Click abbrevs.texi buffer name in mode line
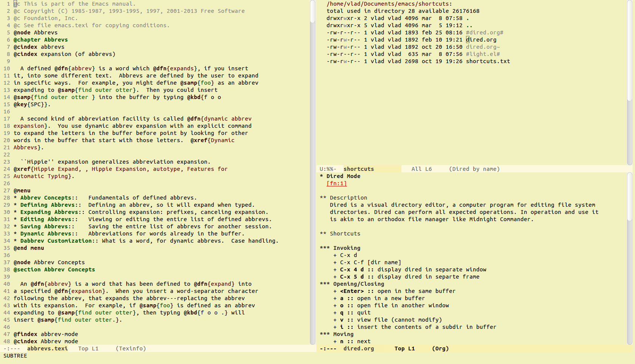The image size is (635, 364). [x=47, y=349]
